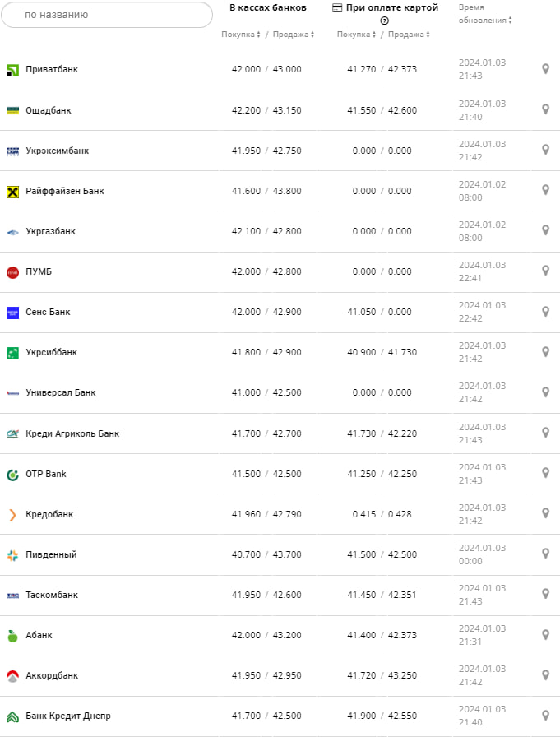Click the green apple Абанк logo
This screenshot has width=560, height=737.
pos(12,636)
